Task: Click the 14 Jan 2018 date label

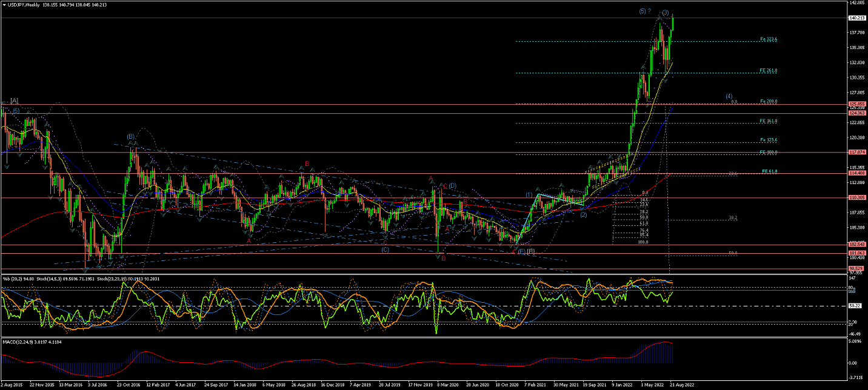Action: [245, 384]
